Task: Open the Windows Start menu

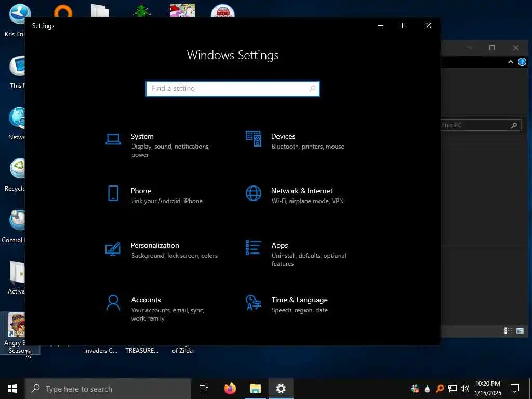Action: [12, 389]
